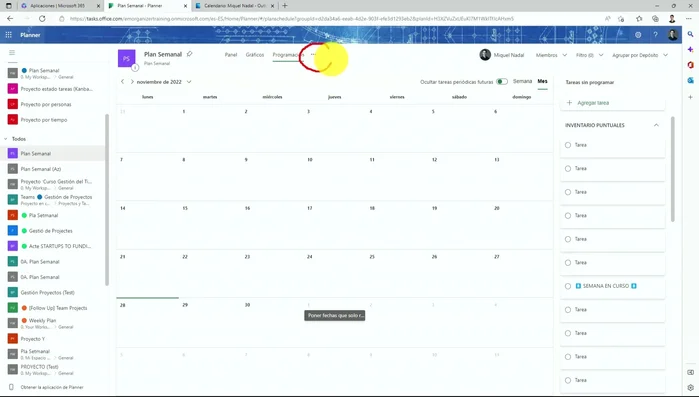Select calendar day 15 cell
The width and height of the screenshot is (699, 397).
coord(210,225)
